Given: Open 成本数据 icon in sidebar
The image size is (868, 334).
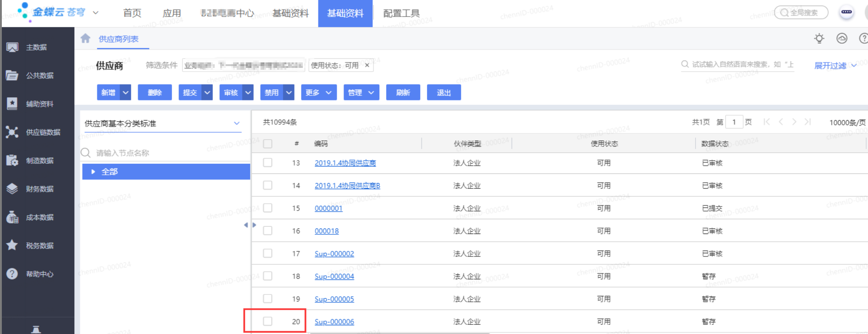Looking at the screenshot, I should 12,217.
